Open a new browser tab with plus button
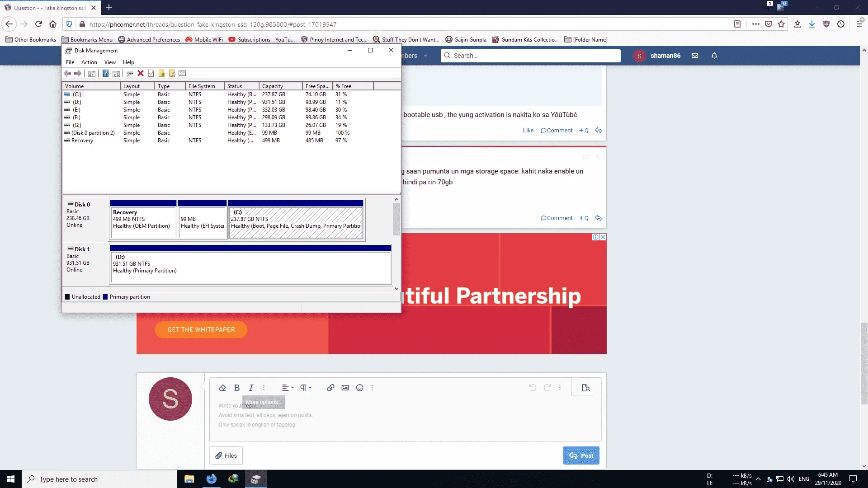This screenshot has height=488, width=868. [x=109, y=7]
